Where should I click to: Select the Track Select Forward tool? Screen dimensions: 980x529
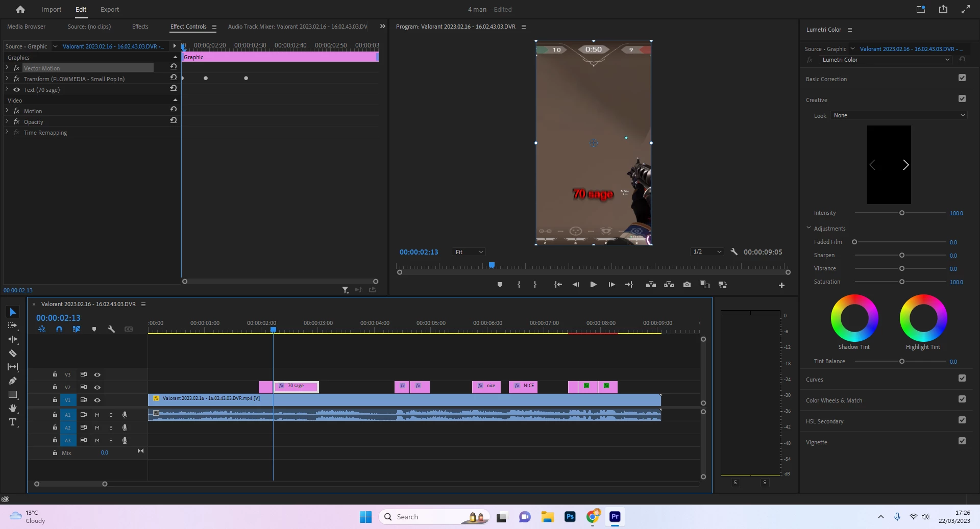(x=13, y=325)
